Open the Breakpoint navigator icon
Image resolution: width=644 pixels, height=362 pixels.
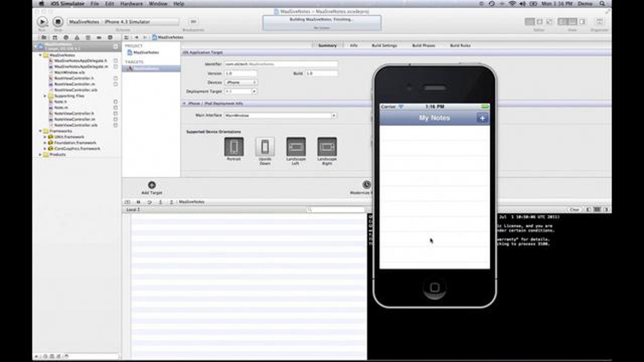pyautogui.click(x=99, y=38)
